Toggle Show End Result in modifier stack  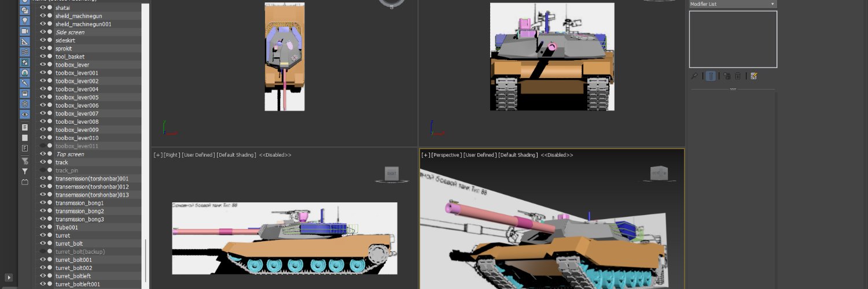711,76
